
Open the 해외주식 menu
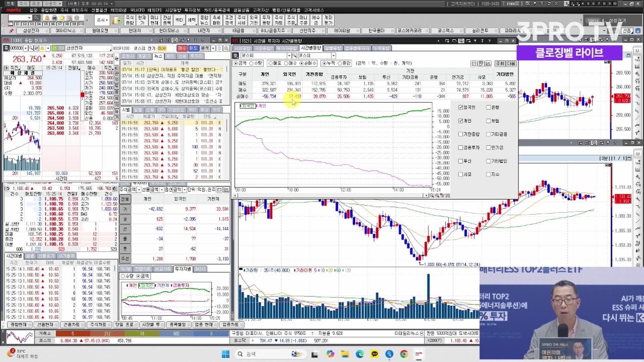click(80, 10)
